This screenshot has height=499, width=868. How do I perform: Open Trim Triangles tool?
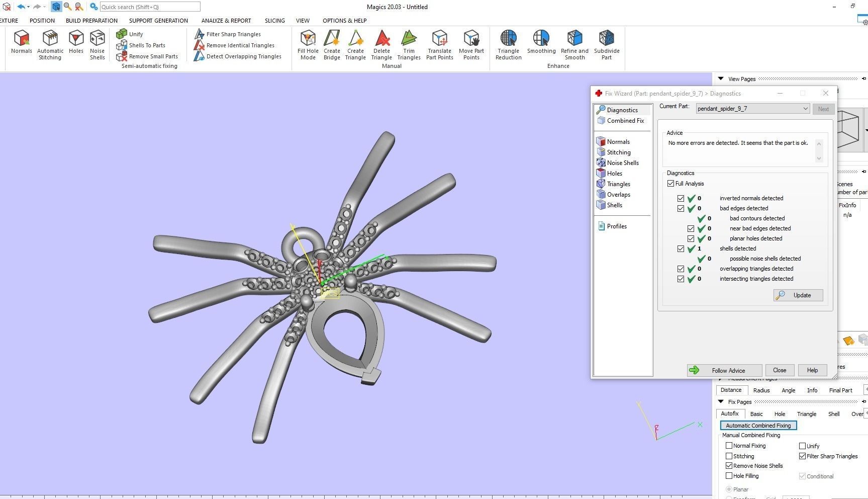tap(409, 45)
